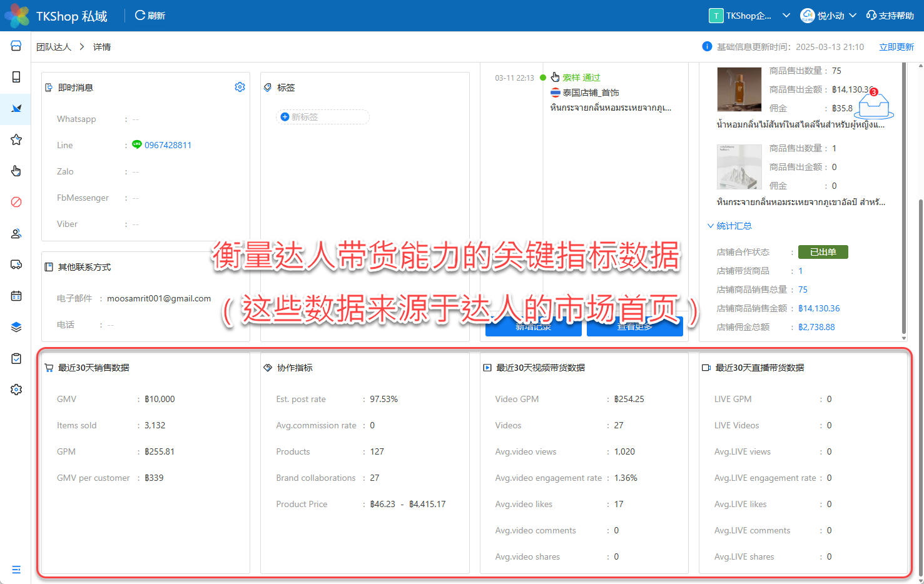Image resolution: width=924 pixels, height=584 pixels.
Task: Open the calendar icon in sidebar
Action: [16, 296]
